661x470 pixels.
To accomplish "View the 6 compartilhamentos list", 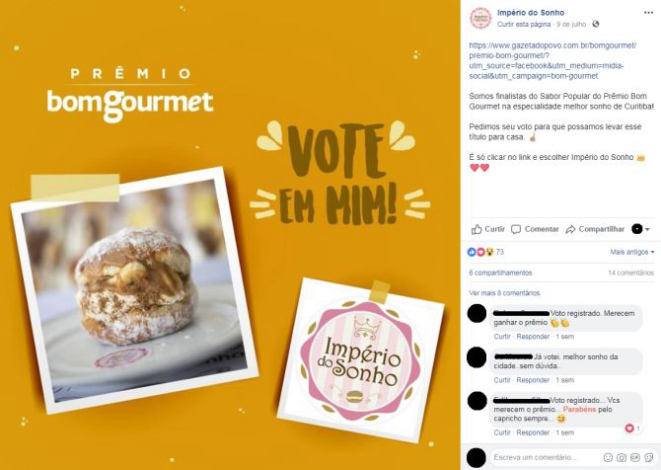I will click(500, 273).
